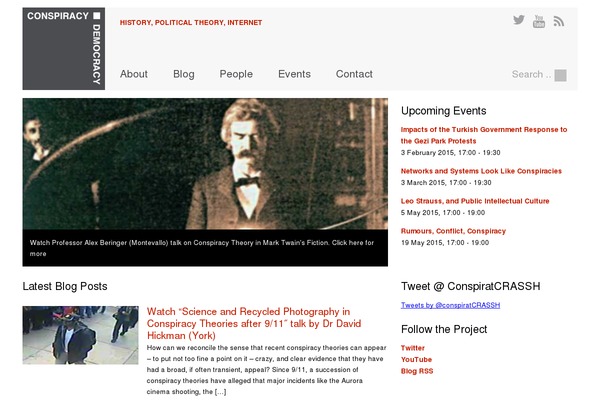Click the grey search submit button
600x400 pixels.
pyautogui.click(x=560, y=75)
